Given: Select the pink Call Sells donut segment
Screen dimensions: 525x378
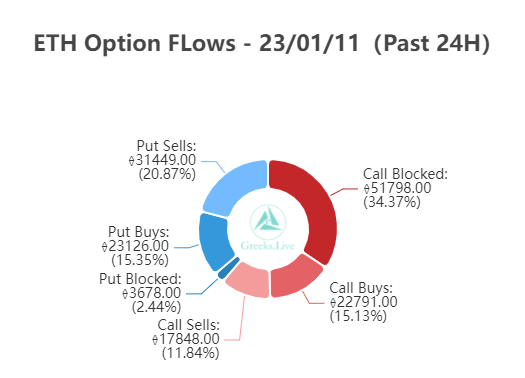Looking at the screenshot, I should 249,281.
